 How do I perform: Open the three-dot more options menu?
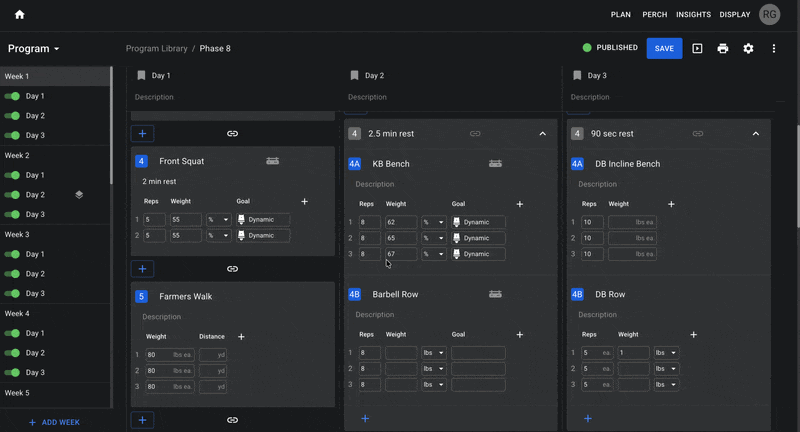click(773, 48)
